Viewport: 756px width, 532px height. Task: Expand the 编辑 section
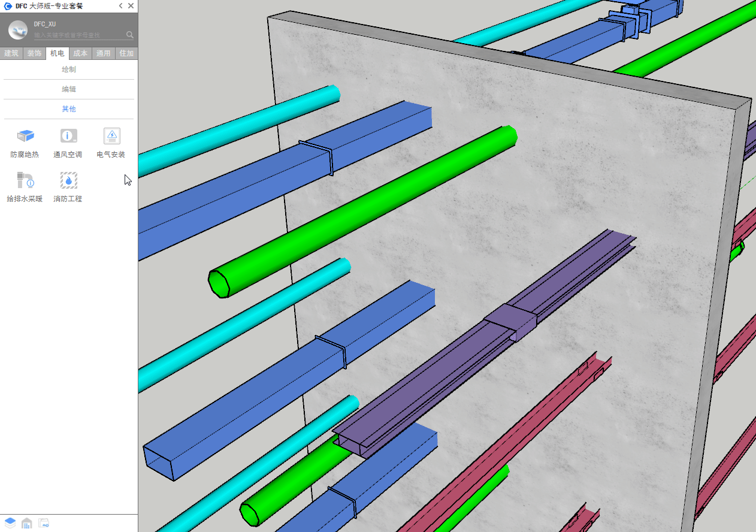click(x=69, y=89)
